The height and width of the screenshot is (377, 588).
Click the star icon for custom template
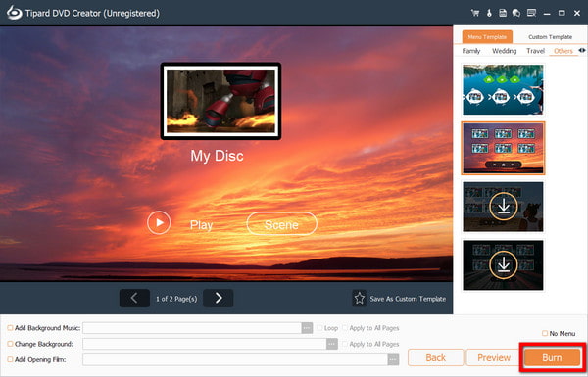(360, 299)
